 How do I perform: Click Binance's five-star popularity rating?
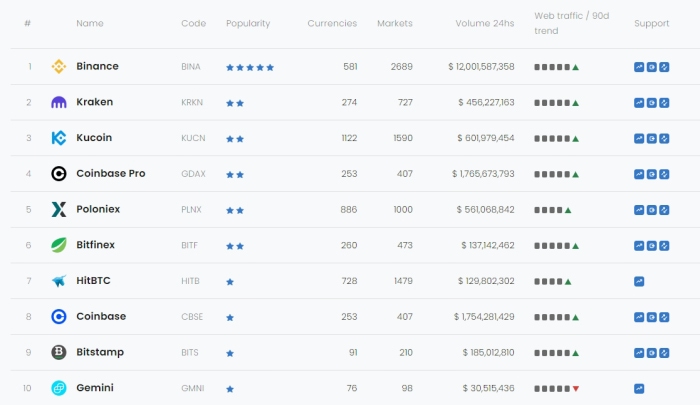pyautogui.click(x=250, y=67)
